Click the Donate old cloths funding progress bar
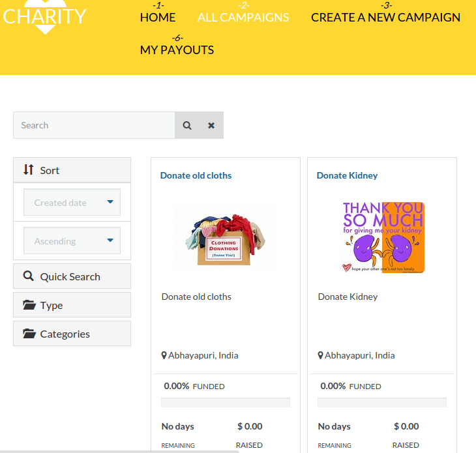Image resolution: width=476 pixels, height=453 pixels. 226,402
